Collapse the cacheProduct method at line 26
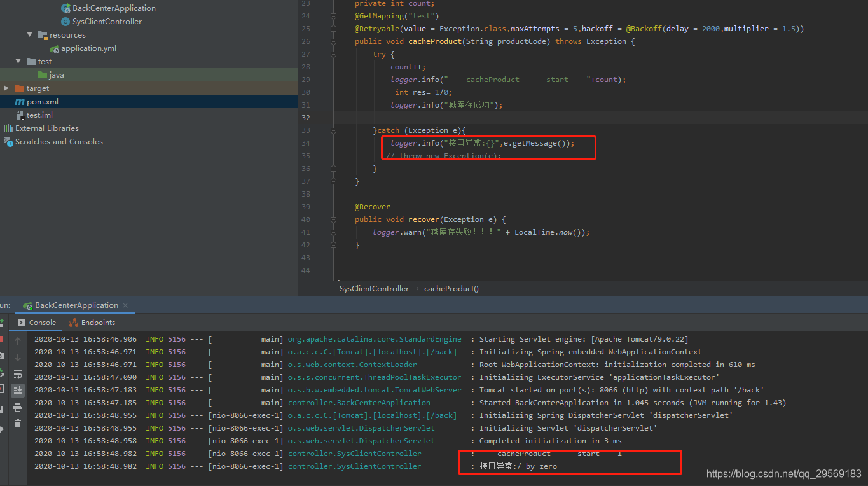 pos(333,41)
